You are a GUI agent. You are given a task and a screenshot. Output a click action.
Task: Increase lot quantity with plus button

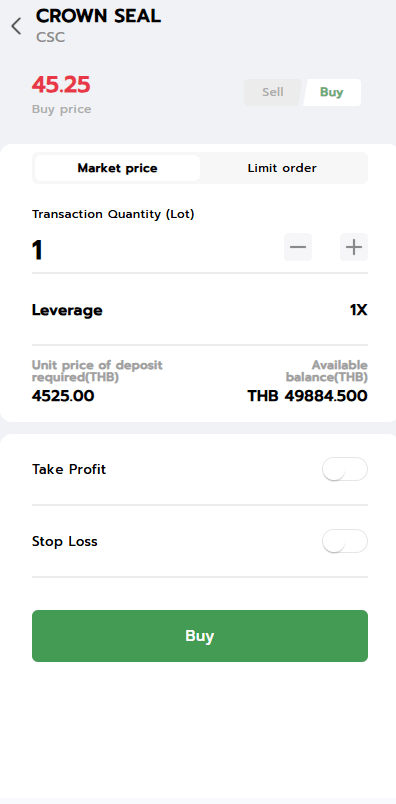coord(354,247)
